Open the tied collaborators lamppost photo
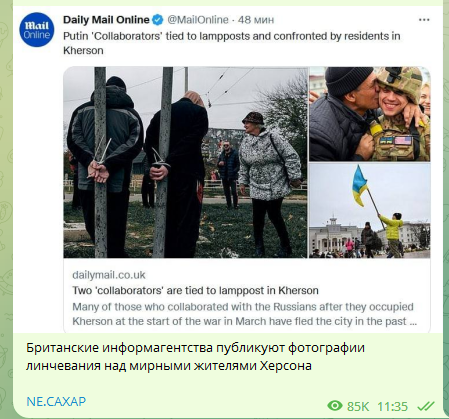Screen dimensions: 449x419 click(x=185, y=162)
